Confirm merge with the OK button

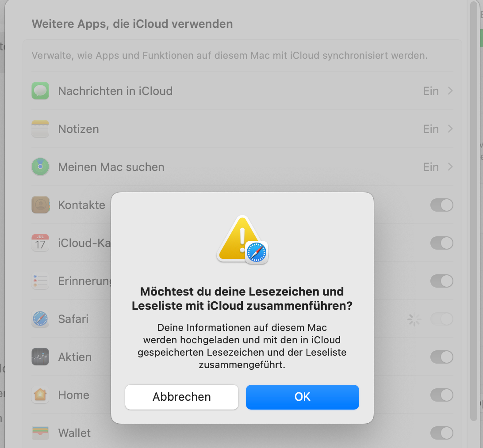(x=302, y=397)
